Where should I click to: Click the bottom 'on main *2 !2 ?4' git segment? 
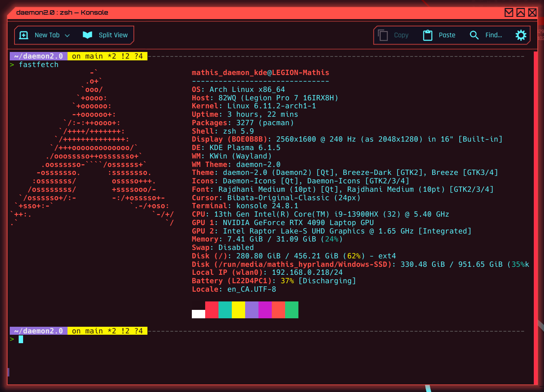point(107,331)
